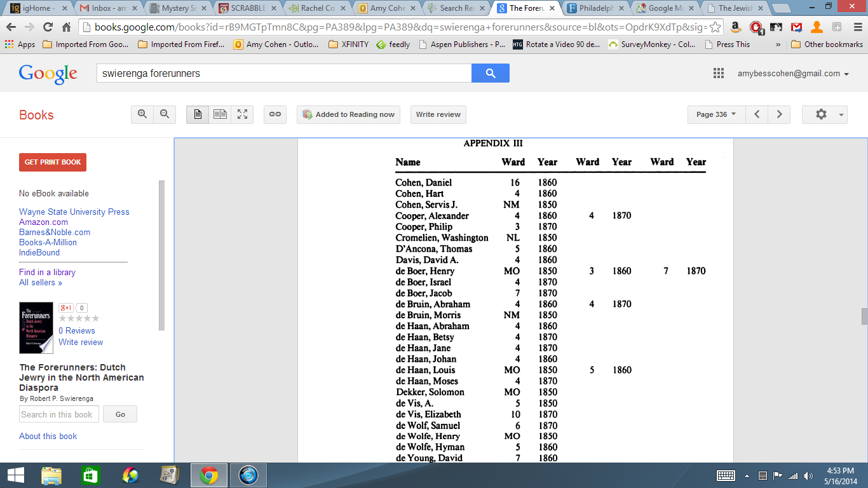868x488 pixels.
Task: Click the blue search button
Action: 490,73
